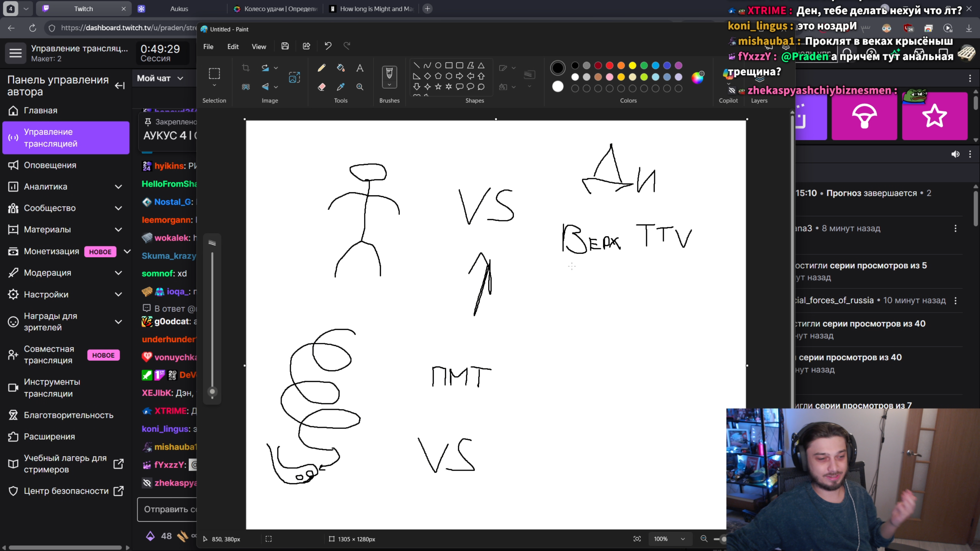Open the File menu in Paint
980x551 pixels.
[x=208, y=46]
